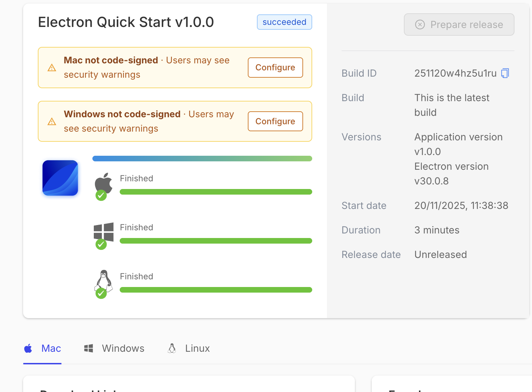The image size is (532, 392).
Task: Click the Build ID label
Action: [359, 73]
